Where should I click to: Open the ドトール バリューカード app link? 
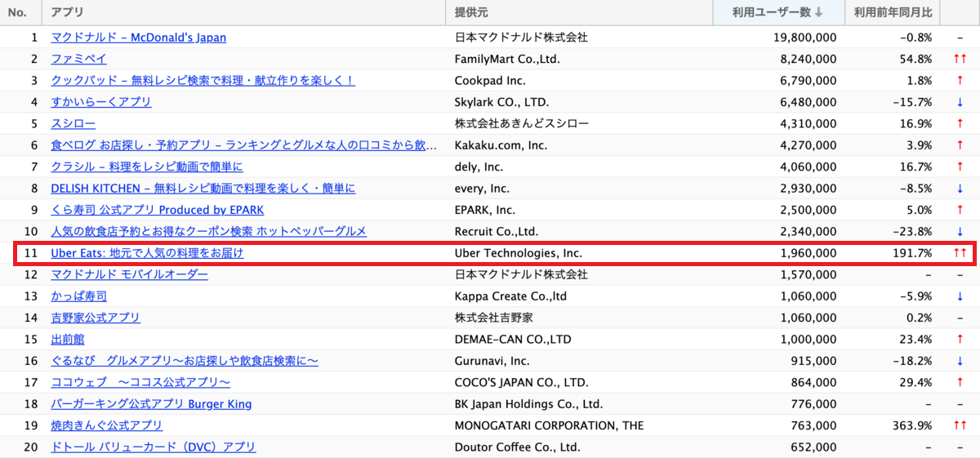(154, 447)
